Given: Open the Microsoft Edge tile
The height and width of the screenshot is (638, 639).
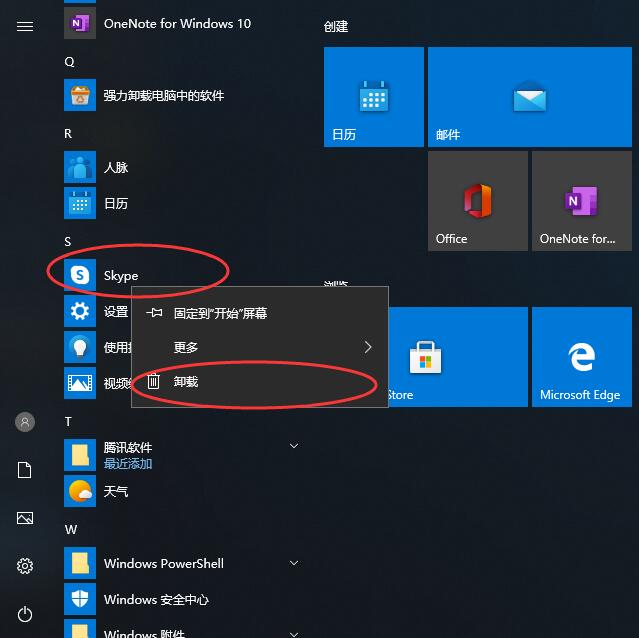Looking at the screenshot, I should click(582, 357).
